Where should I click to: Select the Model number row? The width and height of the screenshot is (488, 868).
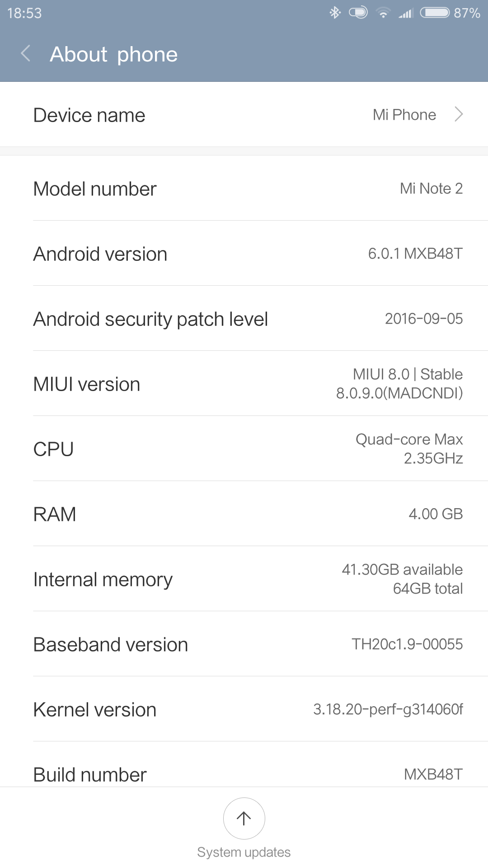(244, 188)
